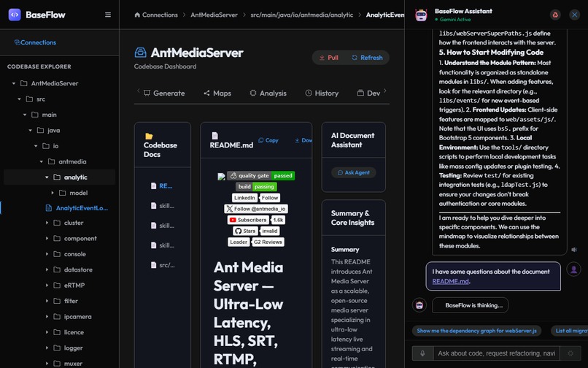The width and height of the screenshot is (588, 368).
Task: Click the Leader G2 Reviews badge
Action: pos(256,242)
